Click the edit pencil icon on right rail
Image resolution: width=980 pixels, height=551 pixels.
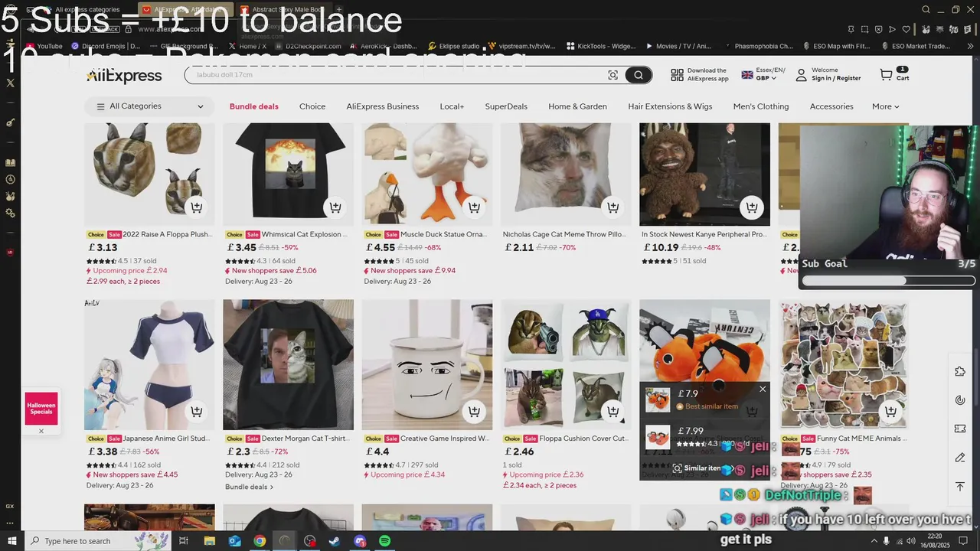click(x=960, y=458)
